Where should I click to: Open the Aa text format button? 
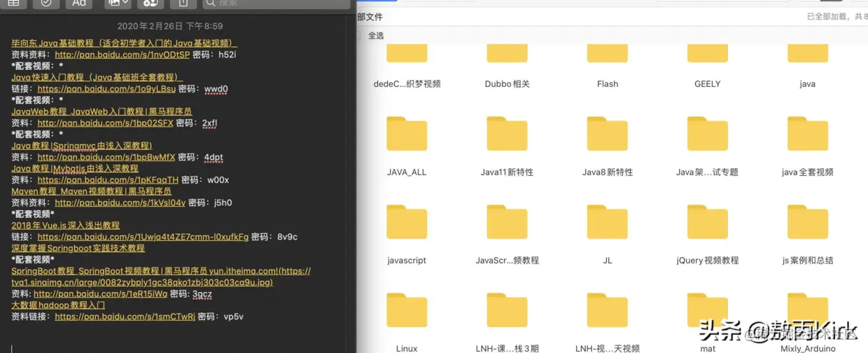pos(79,4)
